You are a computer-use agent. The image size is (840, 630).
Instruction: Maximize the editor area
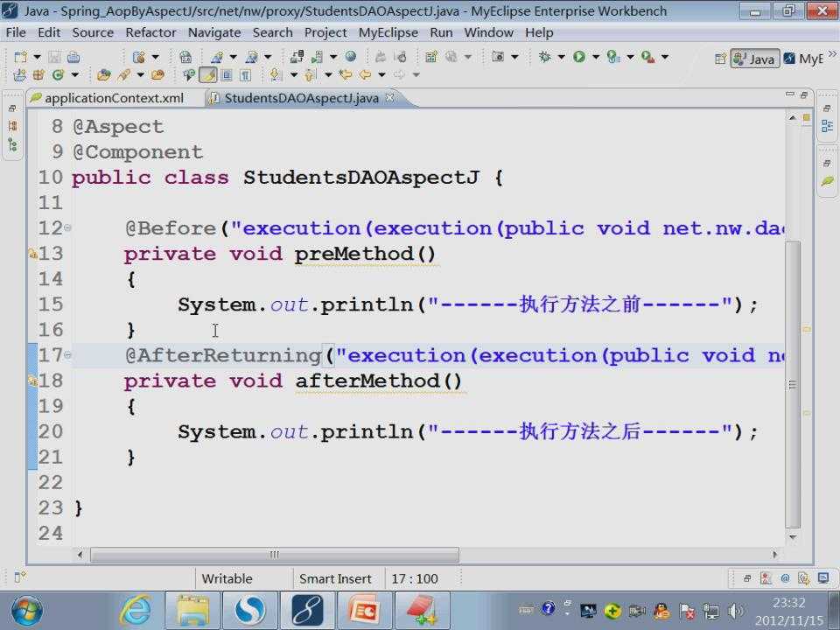pos(803,94)
